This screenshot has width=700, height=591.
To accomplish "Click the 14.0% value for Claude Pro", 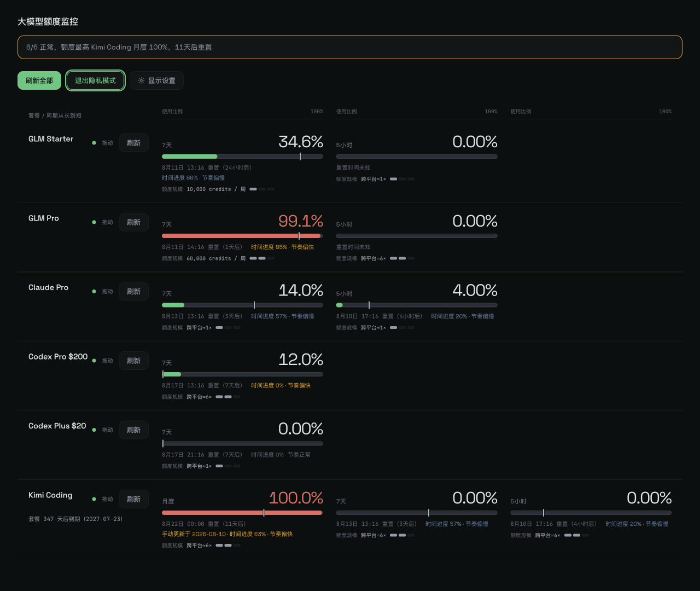I will click(301, 290).
